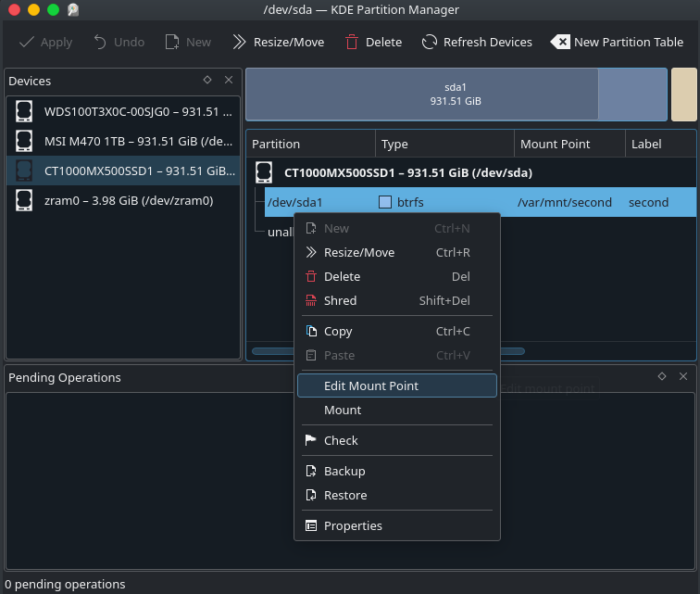Click the Resize/Move chevrons icon in toolbar
The height and width of the screenshot is (594, 700).
239,42
